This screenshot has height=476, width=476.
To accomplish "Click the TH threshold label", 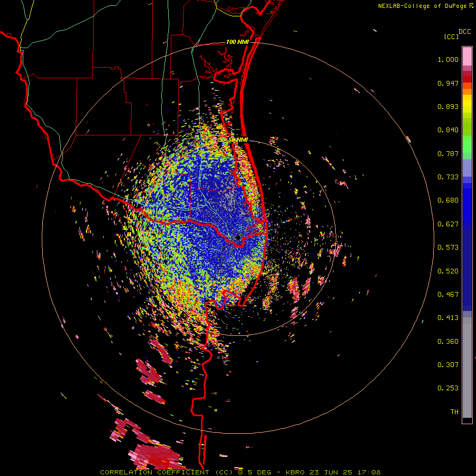I will (454, 412).
